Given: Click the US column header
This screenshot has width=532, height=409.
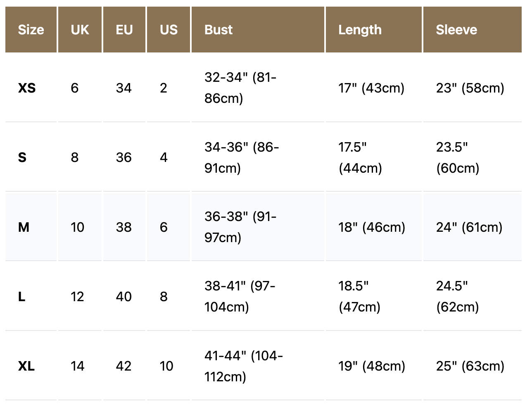Looking at the screenshot, I should click(x=169, y=30).
